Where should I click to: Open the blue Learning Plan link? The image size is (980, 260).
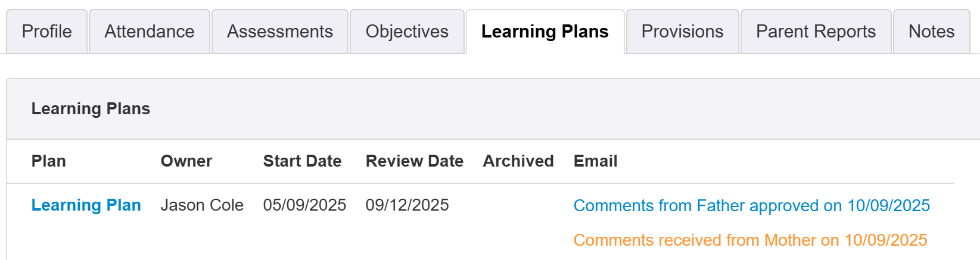(86, 205)
